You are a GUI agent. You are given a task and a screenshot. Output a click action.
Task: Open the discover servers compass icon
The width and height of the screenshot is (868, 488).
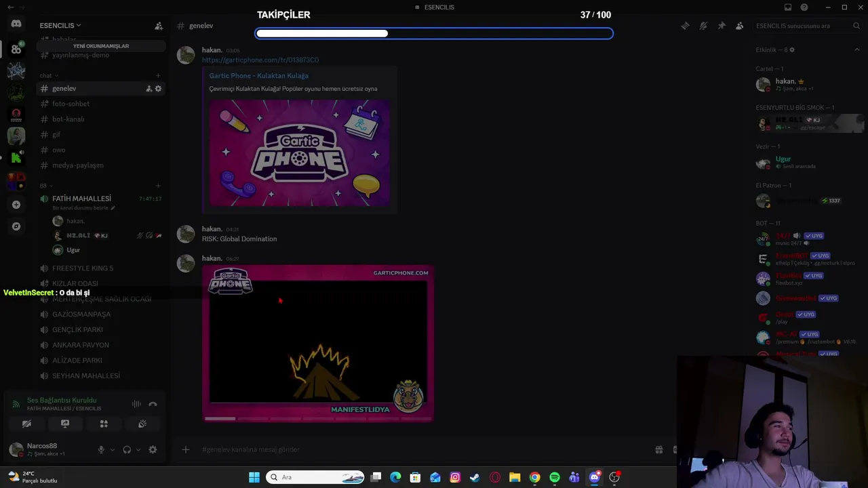(x=16, y=226)
